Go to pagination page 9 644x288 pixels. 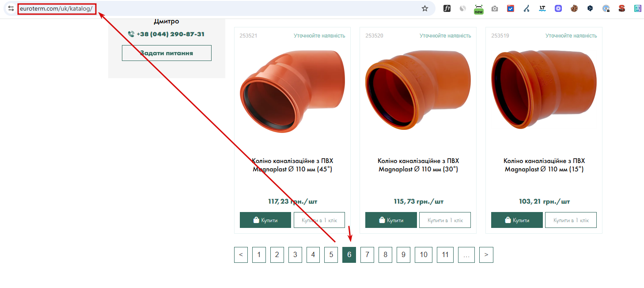pyautogui.click(x=403, y=255)
